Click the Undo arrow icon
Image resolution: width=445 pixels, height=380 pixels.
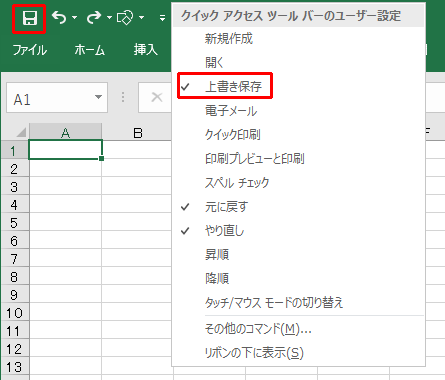tap(59, 17)
